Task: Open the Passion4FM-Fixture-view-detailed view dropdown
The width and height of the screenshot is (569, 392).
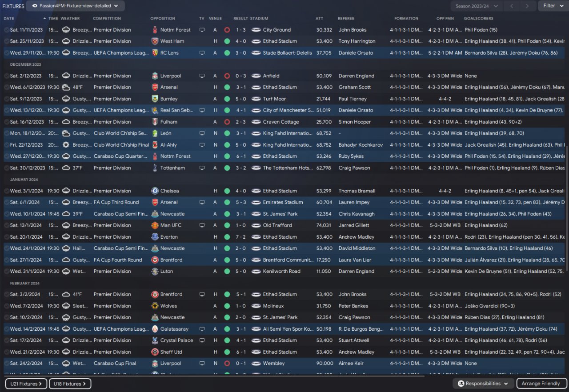Action: tap(75, 6)
